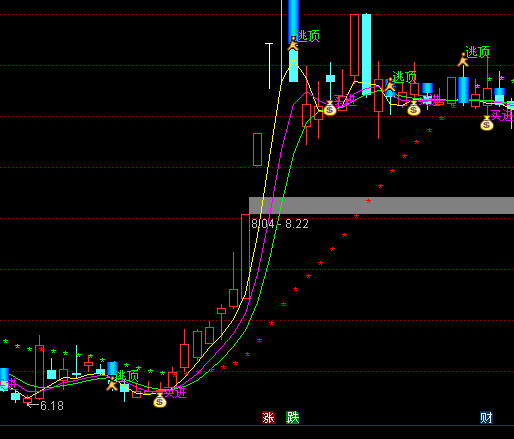
Task: Click the red 涨 indicator icon
Action: coord(268,417)
